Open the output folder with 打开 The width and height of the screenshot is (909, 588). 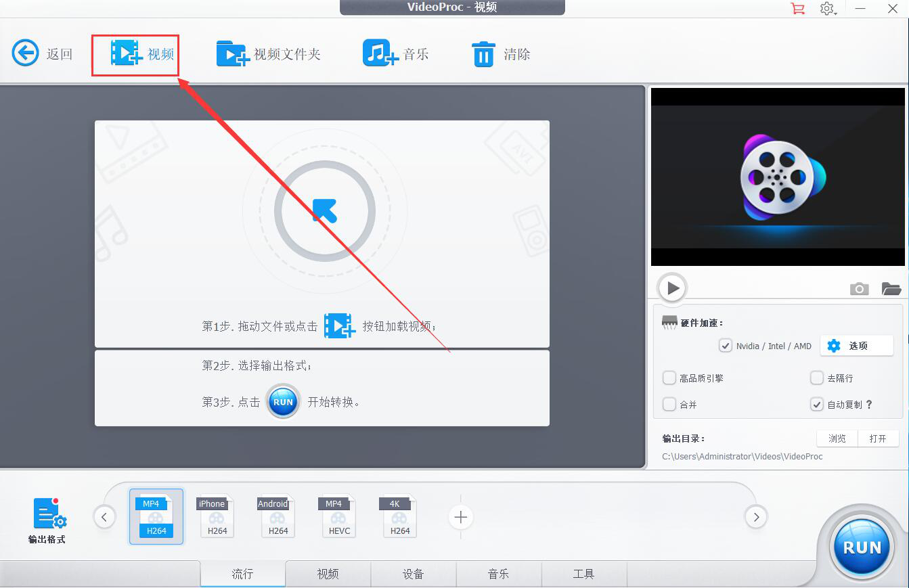(x=878, y=438)
